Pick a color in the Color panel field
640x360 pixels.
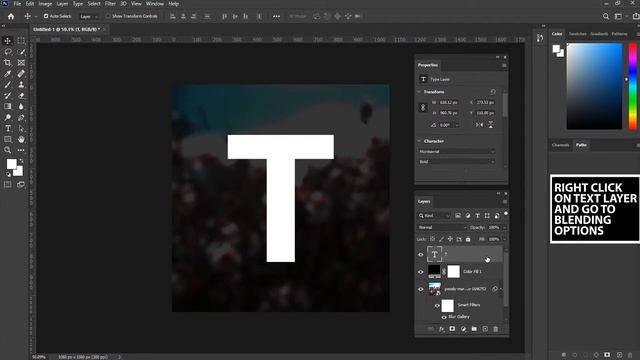click(594, 86)
